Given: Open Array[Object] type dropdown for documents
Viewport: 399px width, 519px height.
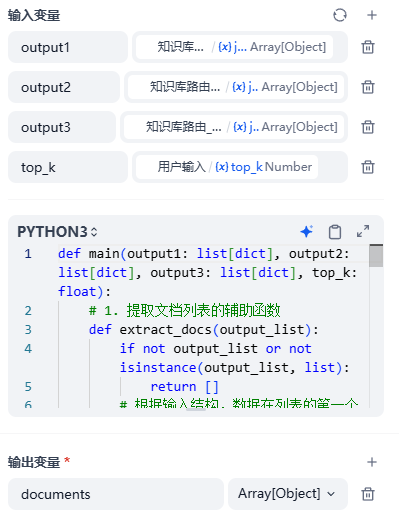Looking at the screenshot, I should (x=288, y=494).
